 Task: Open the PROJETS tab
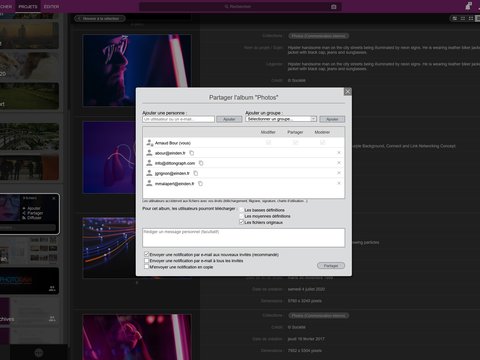28,7
